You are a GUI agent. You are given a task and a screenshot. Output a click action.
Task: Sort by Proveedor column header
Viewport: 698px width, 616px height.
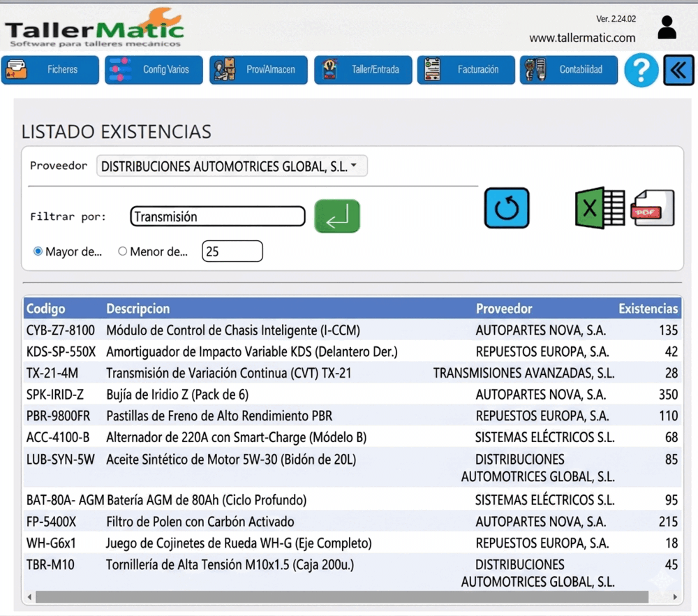[x=504, y=309]
